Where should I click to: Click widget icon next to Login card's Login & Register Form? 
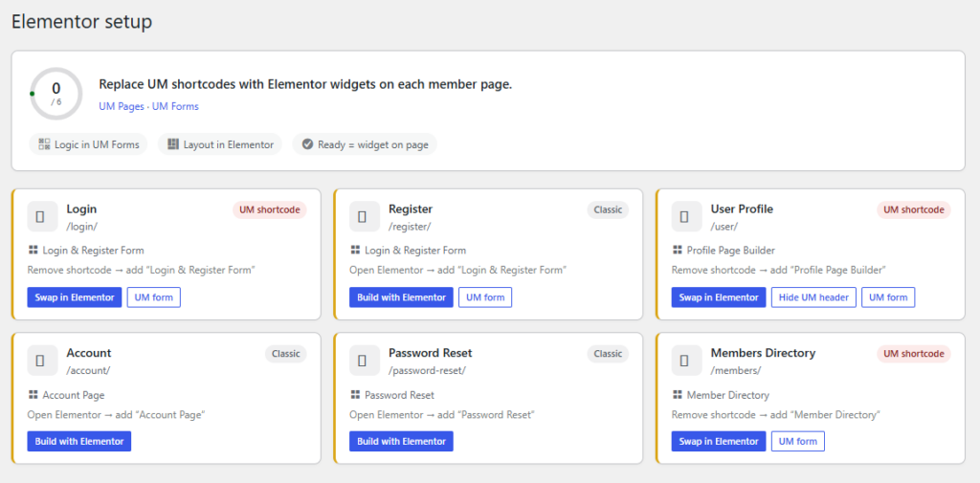tap(33, 250)
